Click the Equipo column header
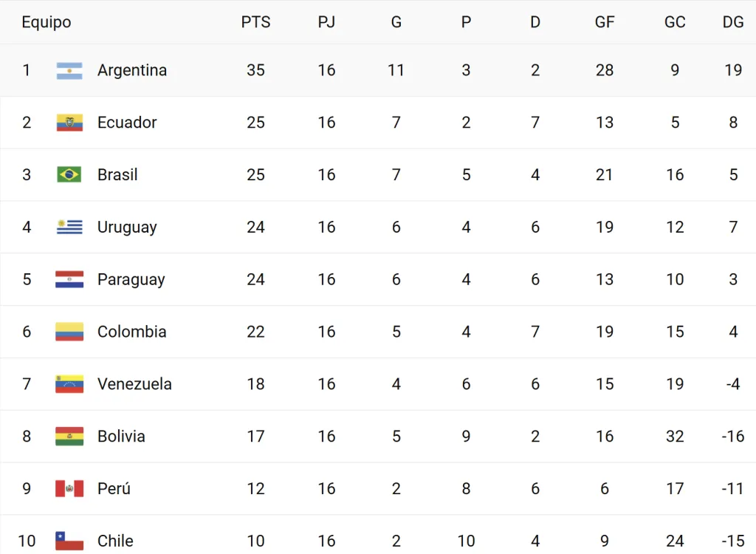This screenshot has height=554, width=756. [x=47, y=22]
